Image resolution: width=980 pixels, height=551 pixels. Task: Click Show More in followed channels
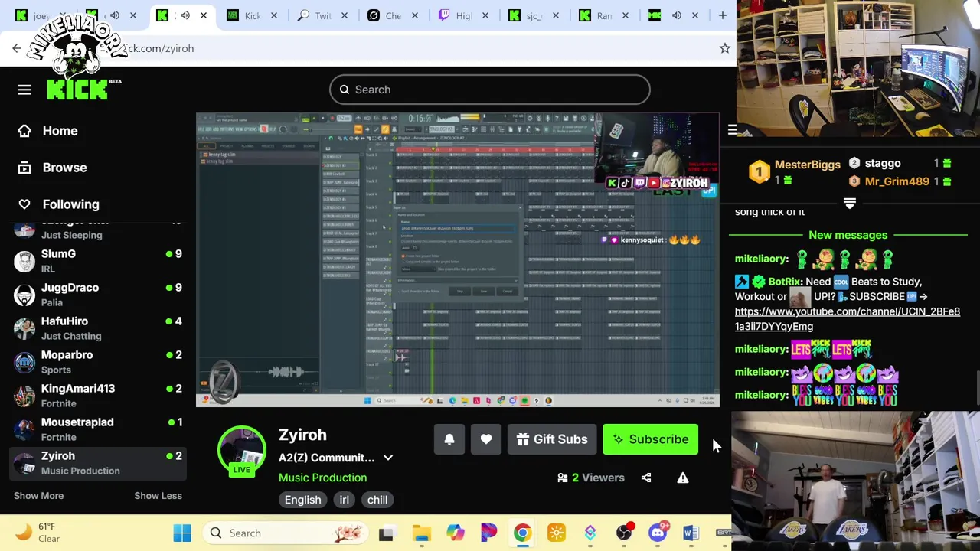tap(38, 496)
